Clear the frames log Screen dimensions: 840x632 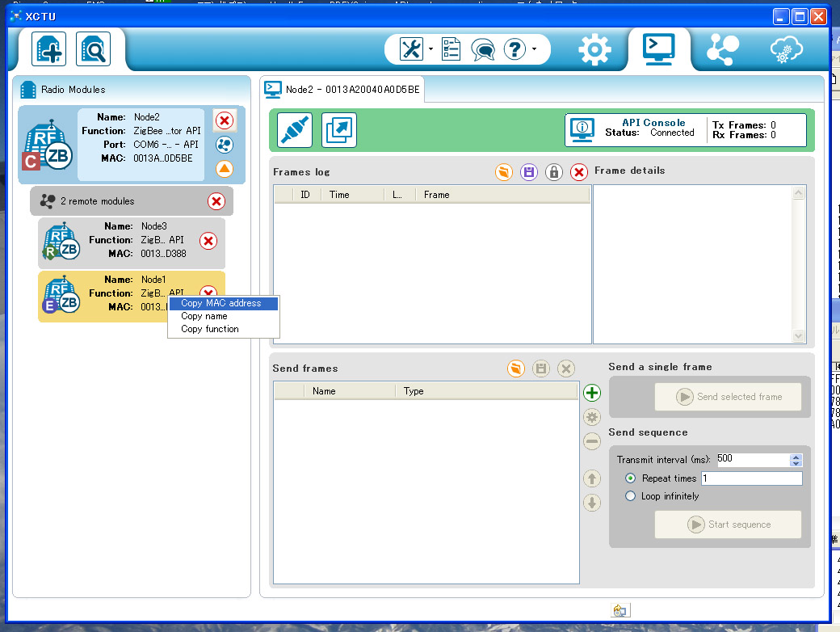[579, 172]
